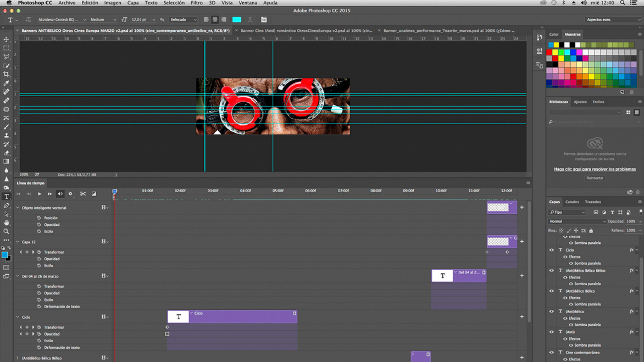This screenshot has height=362, width=644.
Task: Open the Aspectos esen. workspace dropdown
Action: click(613, 19)
